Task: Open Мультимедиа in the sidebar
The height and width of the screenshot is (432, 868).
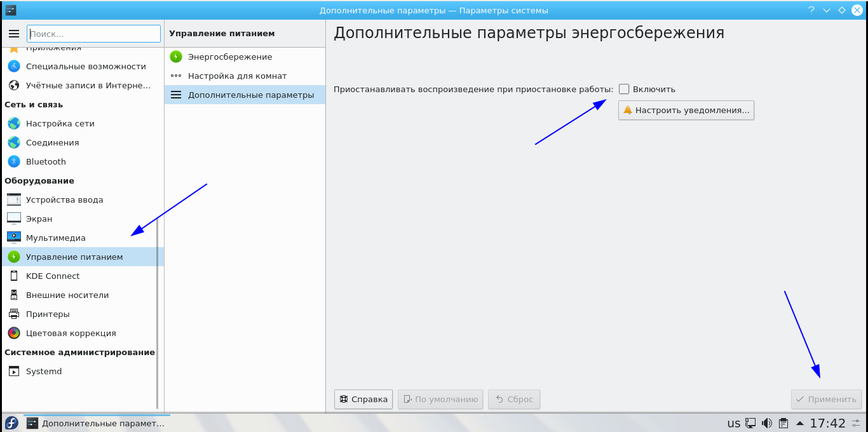Action: pos(55,238)
